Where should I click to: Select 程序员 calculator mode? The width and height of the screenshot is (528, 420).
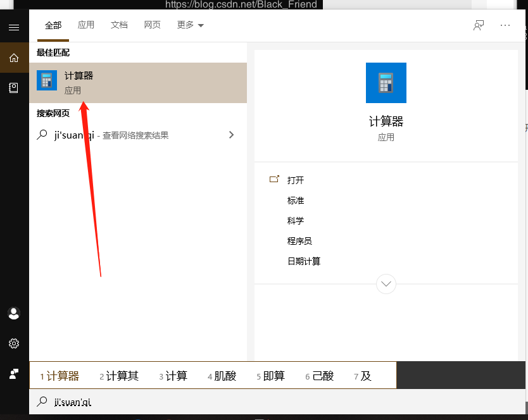[299, 240]
